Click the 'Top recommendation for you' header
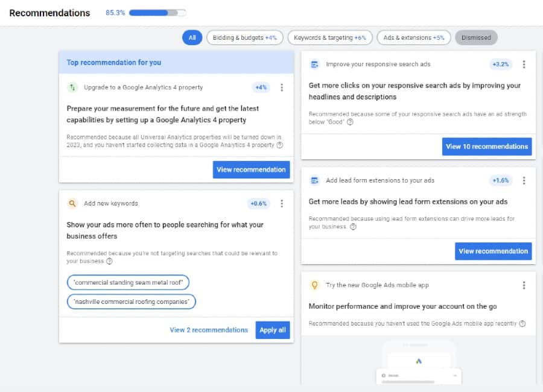This screenshot has height=392, width=543. pos(176,62)
